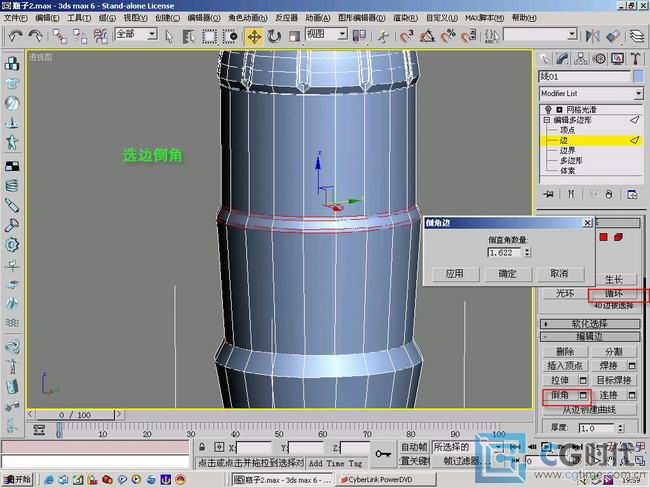Collapse the 编辑边 rollout
Image resolution: width=650 pixels, height=488 pixels.
pyautogui.click(x=590, y=336)
